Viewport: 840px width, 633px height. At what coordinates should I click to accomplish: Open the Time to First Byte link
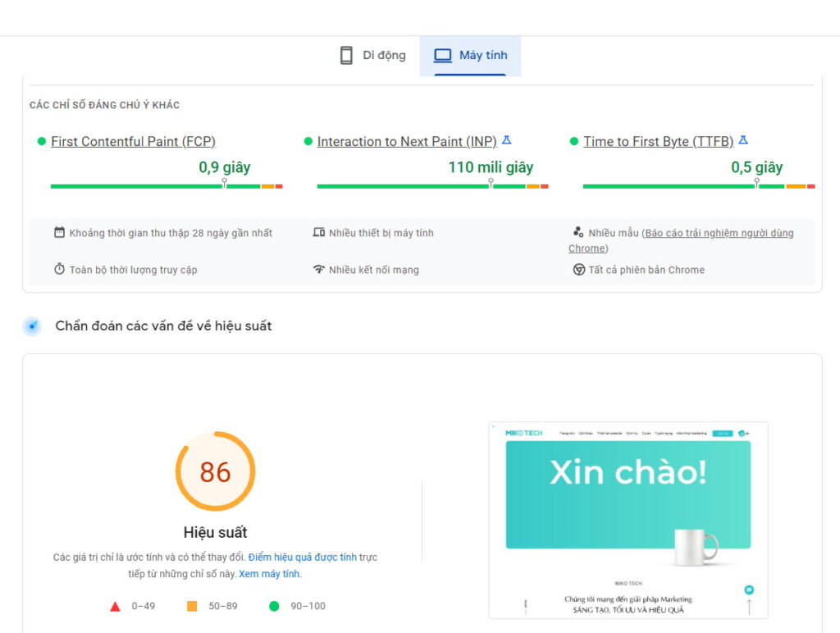[x=659, y=141]
